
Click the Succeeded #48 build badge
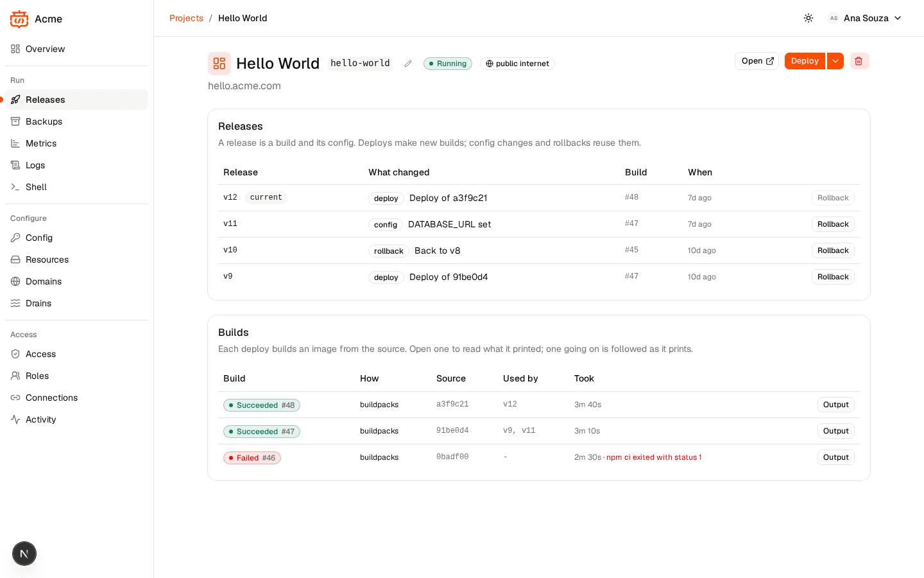[x=262, y=405]
